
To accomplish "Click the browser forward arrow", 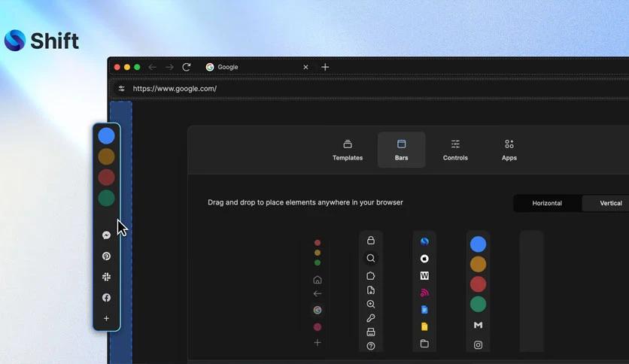I will tap(169, 67).
